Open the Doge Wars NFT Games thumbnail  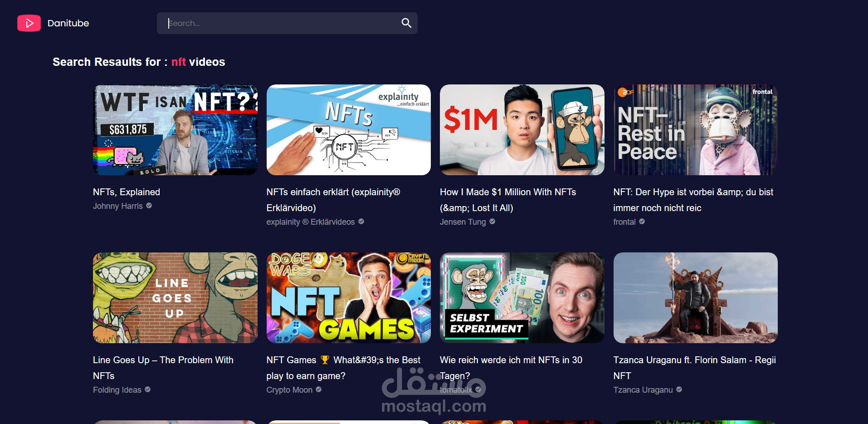pyautogui.click(x=349, y=298)
